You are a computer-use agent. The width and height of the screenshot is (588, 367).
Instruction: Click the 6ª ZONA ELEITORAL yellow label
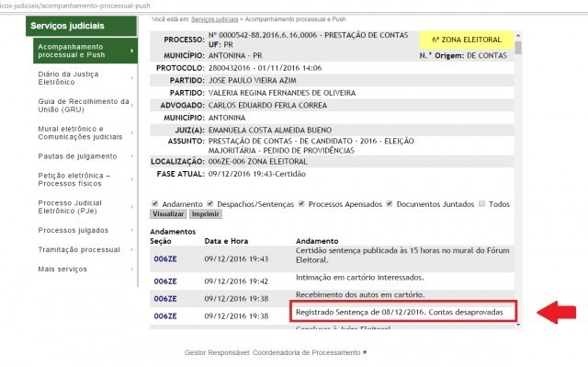(x=467, y=40)
